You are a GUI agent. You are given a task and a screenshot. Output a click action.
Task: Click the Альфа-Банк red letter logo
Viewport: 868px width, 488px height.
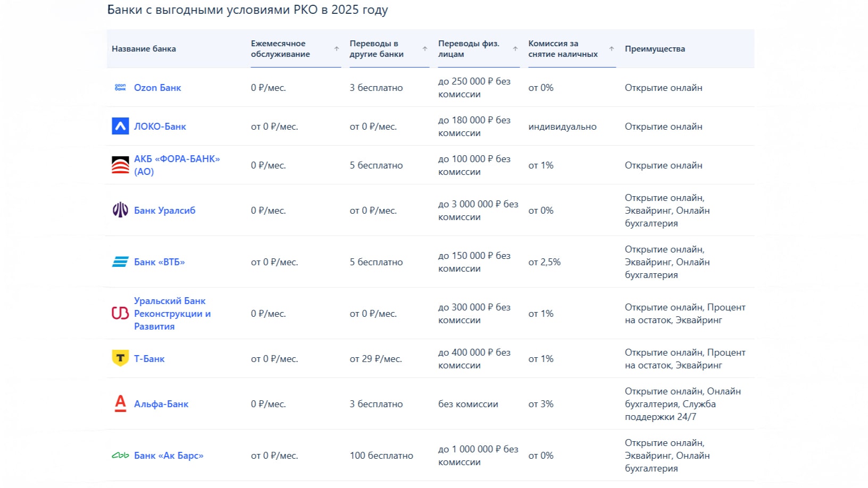point(121,404)
